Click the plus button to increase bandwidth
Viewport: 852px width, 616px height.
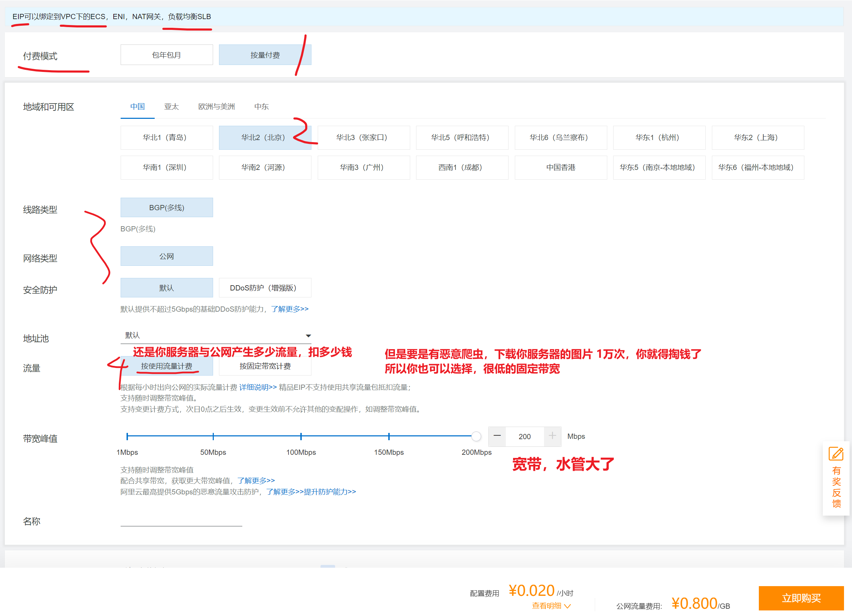(x=552, y=436)
